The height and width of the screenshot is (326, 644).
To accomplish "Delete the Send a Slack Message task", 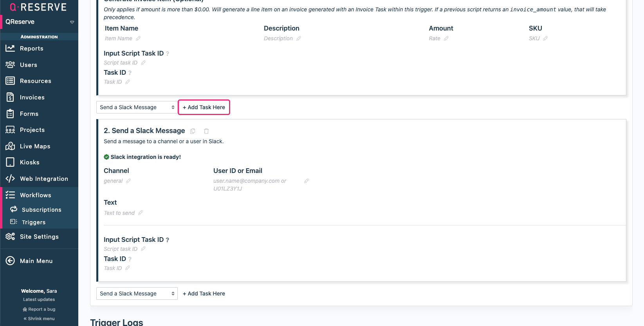I will tap(206, 131).
